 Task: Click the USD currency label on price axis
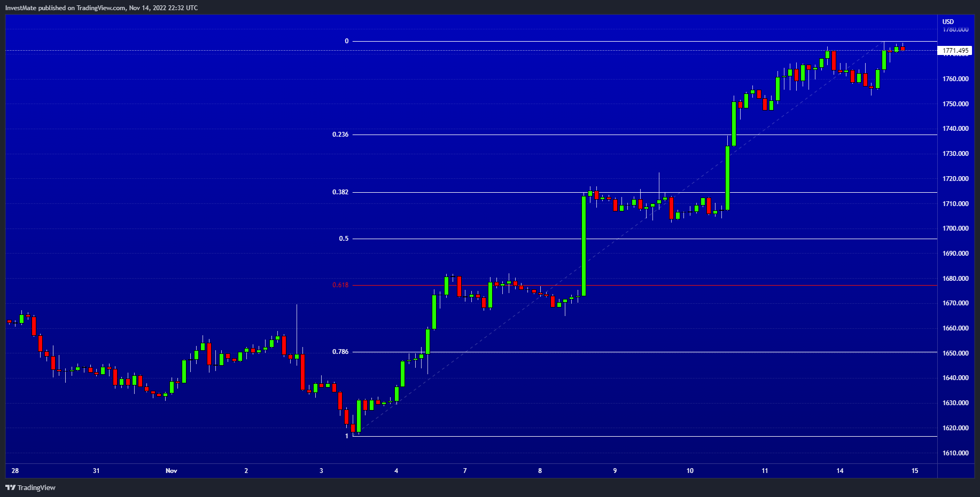[948, 22]
